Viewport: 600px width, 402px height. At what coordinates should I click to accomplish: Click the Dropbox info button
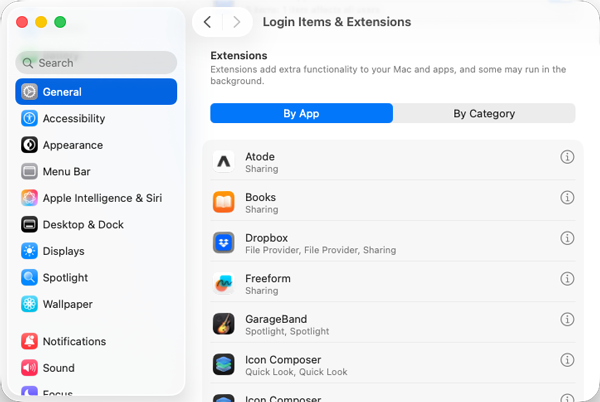567,238
